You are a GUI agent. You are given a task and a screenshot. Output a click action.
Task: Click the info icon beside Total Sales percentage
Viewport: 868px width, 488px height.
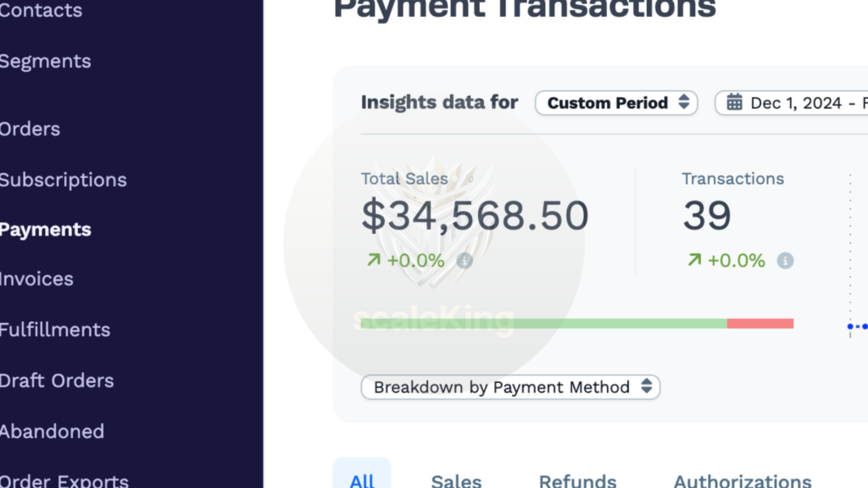point(465,261)
